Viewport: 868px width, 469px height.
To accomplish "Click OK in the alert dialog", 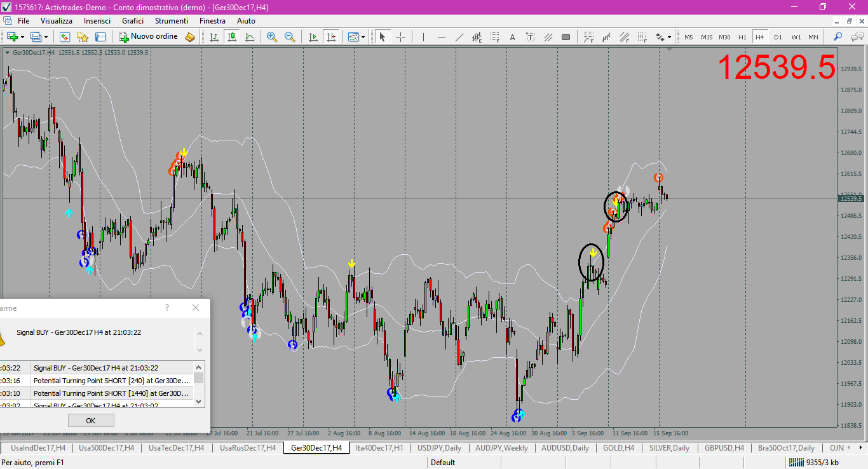I will [91, 421].
